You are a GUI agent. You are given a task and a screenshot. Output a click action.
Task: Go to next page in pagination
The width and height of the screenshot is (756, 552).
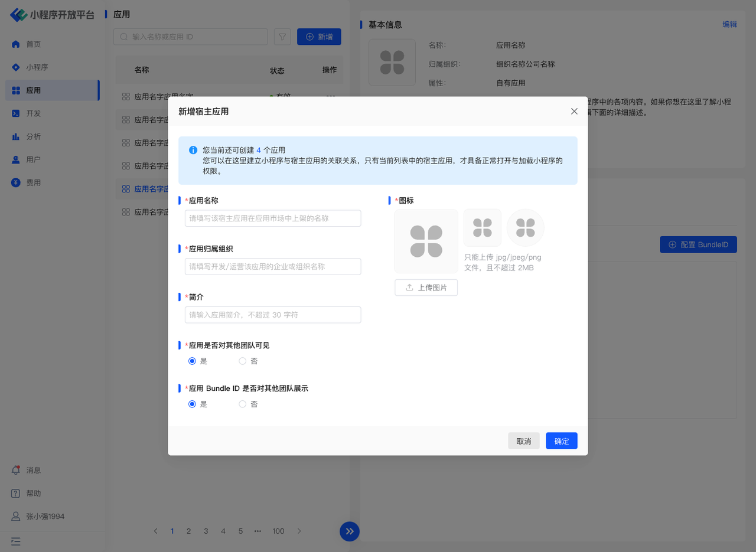point(299,531)
